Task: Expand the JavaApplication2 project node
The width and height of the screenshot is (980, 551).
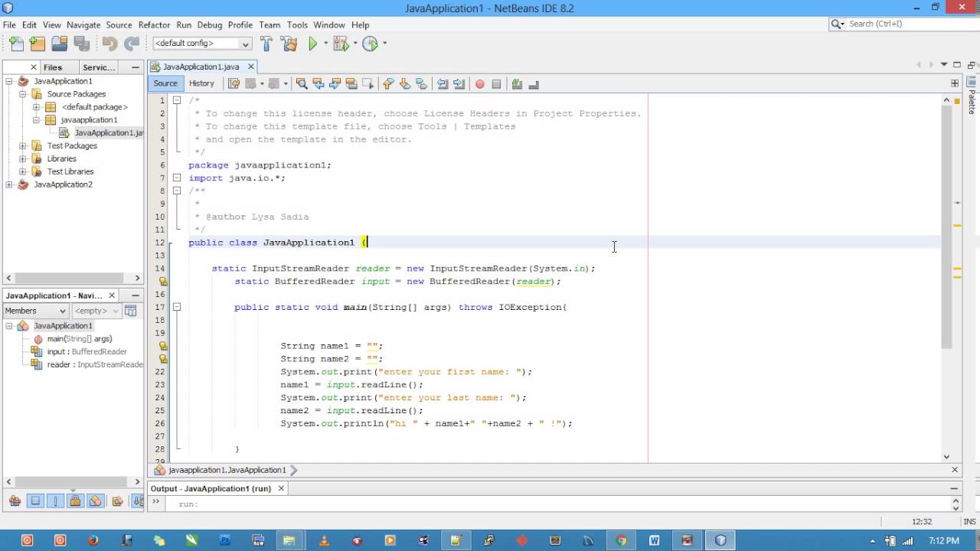Action: point(9,184)
